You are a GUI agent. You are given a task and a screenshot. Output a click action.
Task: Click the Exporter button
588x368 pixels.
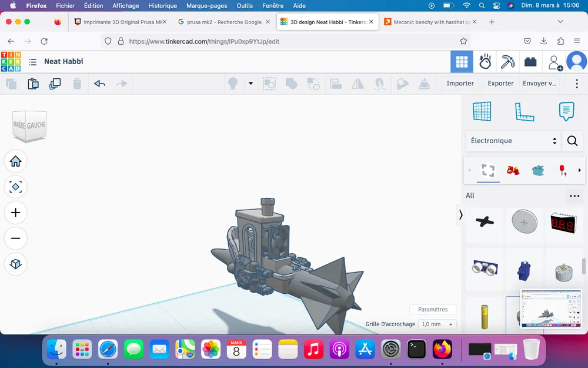[499, 84]
